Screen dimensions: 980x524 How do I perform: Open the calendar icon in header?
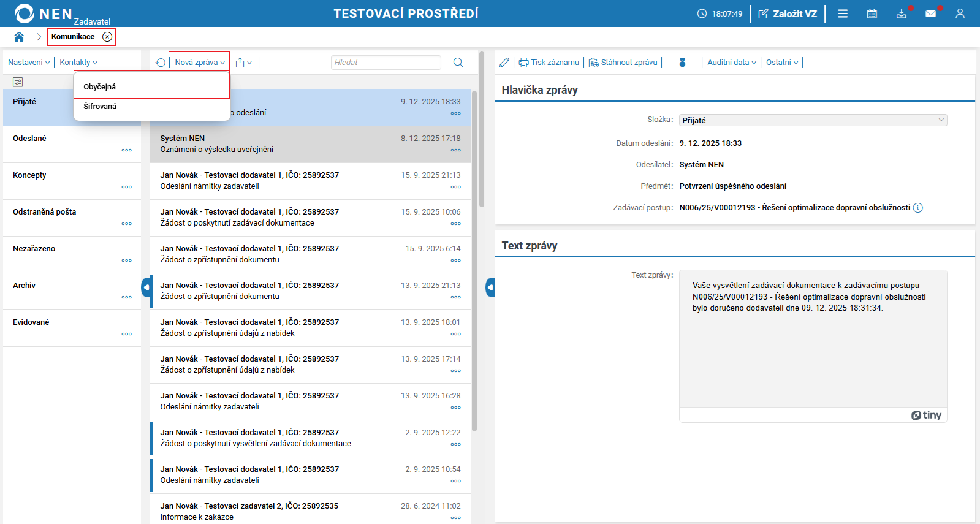[872, 13]
